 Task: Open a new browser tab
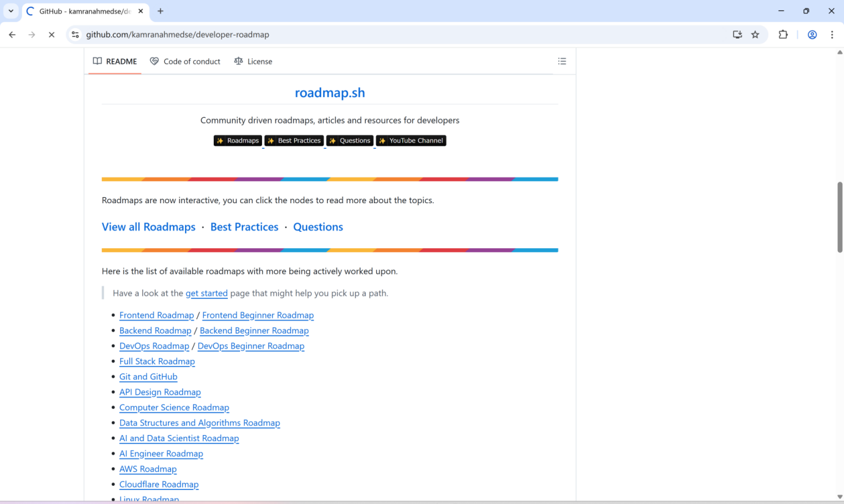161,11
